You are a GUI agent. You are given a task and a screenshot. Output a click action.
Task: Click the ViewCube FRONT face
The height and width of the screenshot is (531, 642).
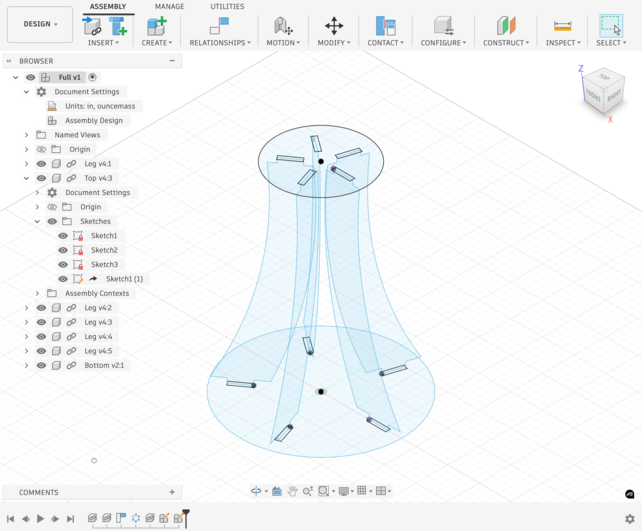pyautogui.click(x=593, y=96)
